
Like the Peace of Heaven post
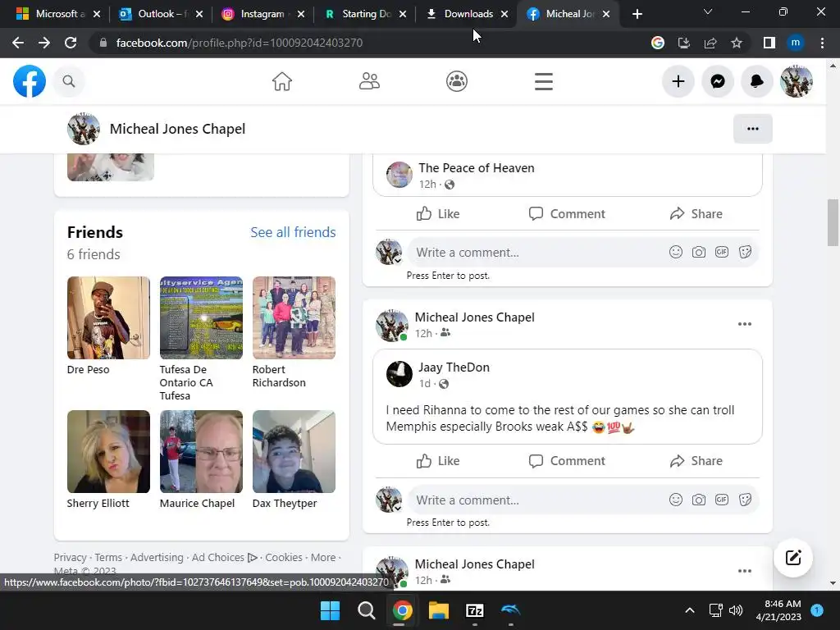(438, 214)
